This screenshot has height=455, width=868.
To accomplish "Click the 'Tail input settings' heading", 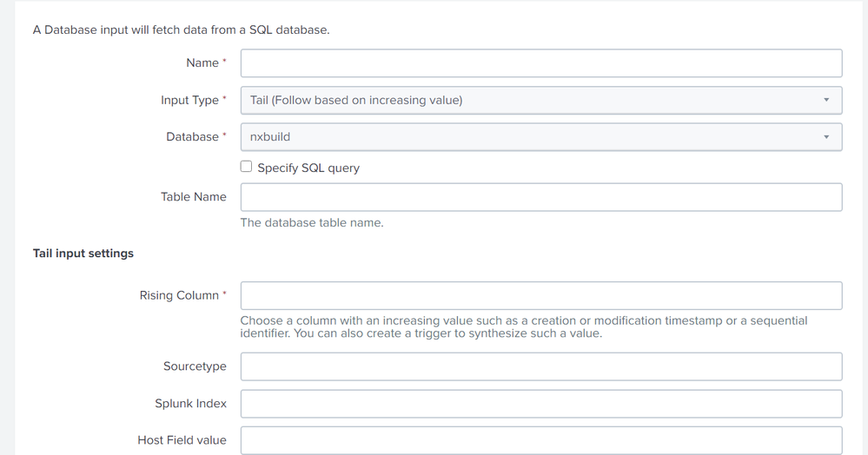I will (83, 254).
